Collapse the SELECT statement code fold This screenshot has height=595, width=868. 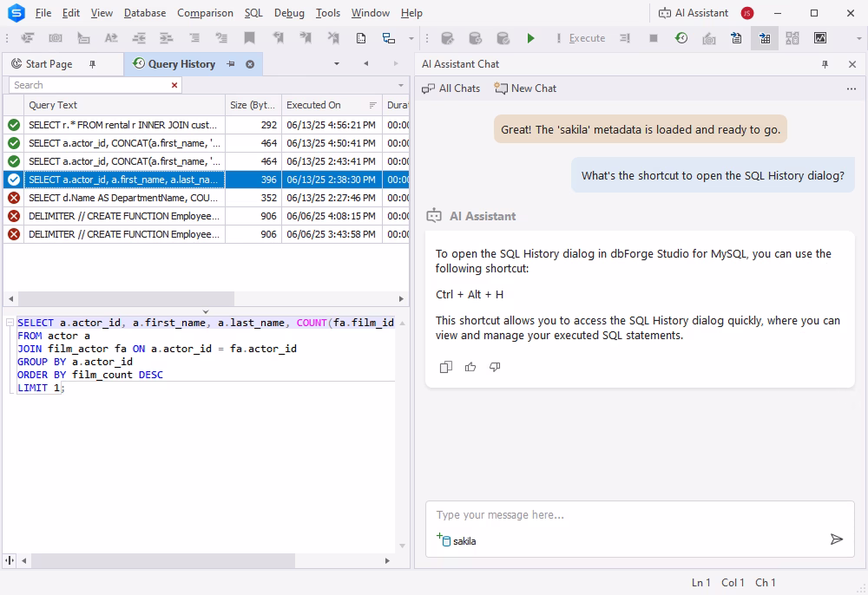click(x=10, y=323)
